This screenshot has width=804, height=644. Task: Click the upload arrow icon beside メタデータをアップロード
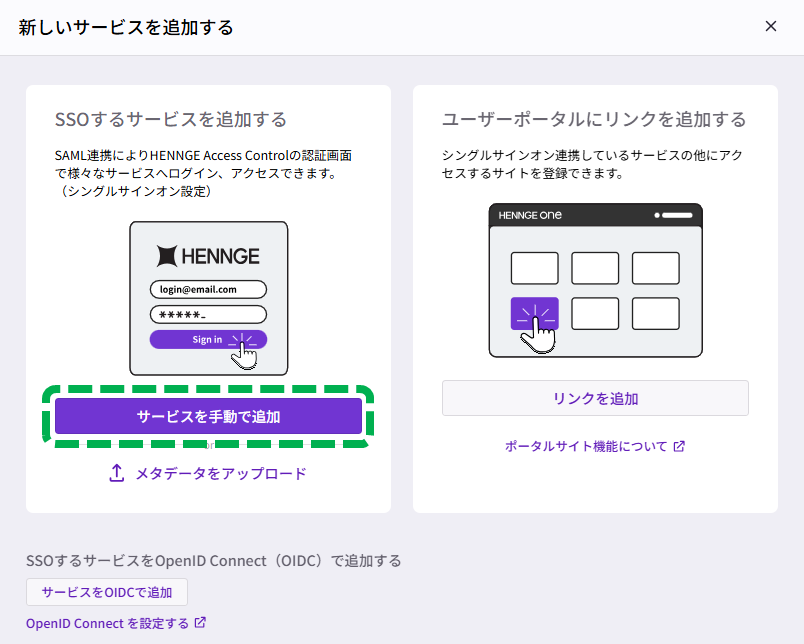pyautogui.click(x=117, y=473)
